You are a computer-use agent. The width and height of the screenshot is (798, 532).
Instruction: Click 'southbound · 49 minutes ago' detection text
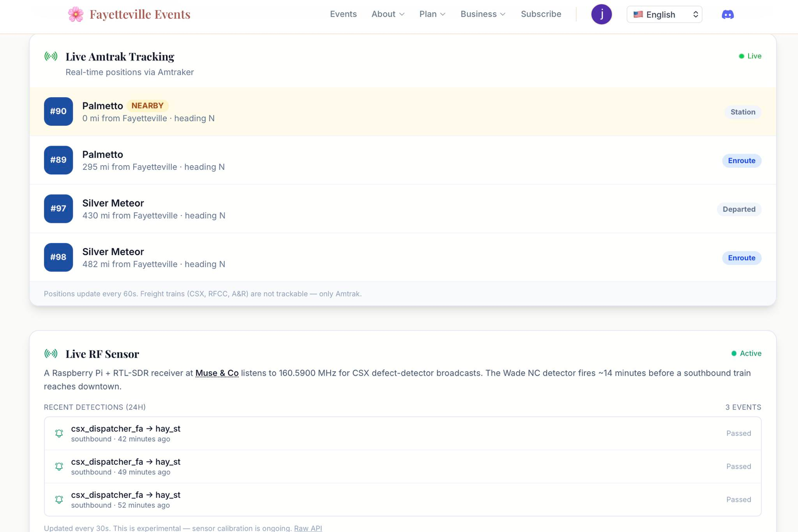pos(120,472)
